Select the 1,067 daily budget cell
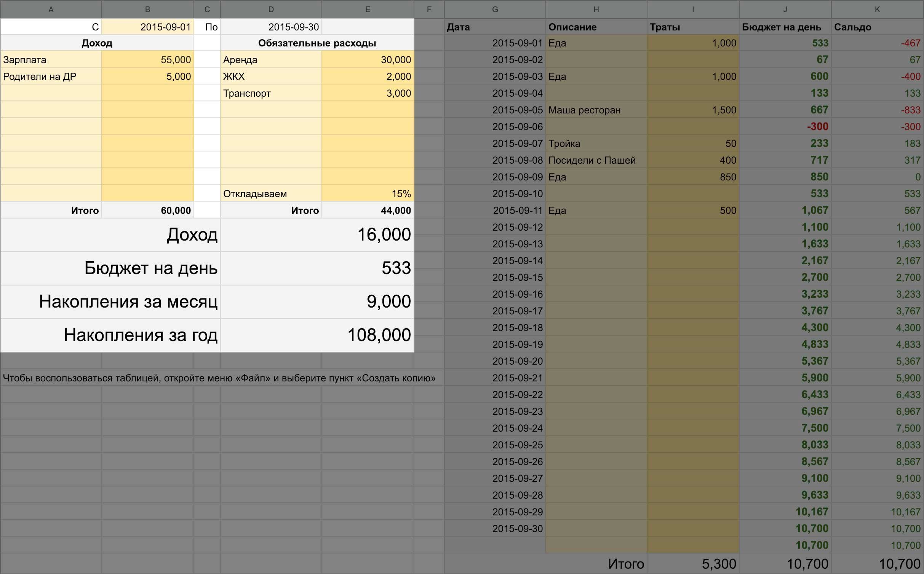The image size is (924, 574). click(x=785, y=210)
